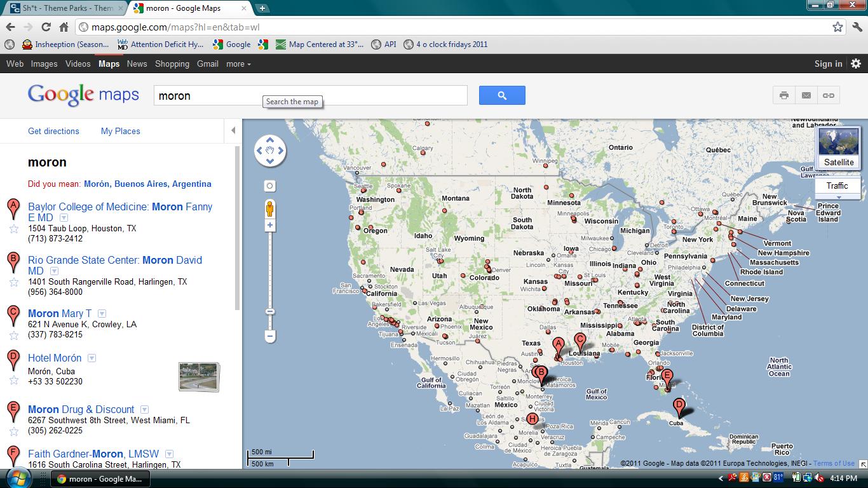
Task: Click the map marker C in Louisiana
Action: 580,342
